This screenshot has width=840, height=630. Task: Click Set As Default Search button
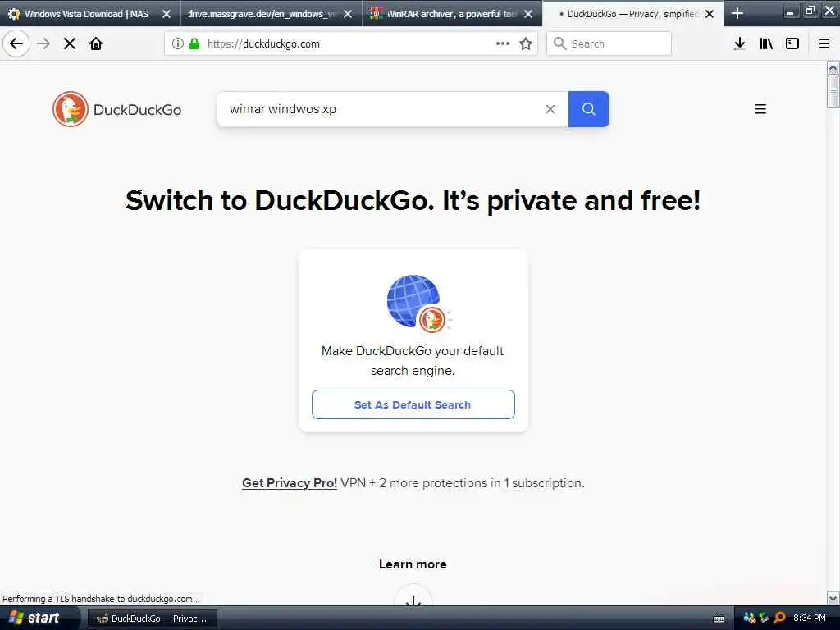point(413,404)
